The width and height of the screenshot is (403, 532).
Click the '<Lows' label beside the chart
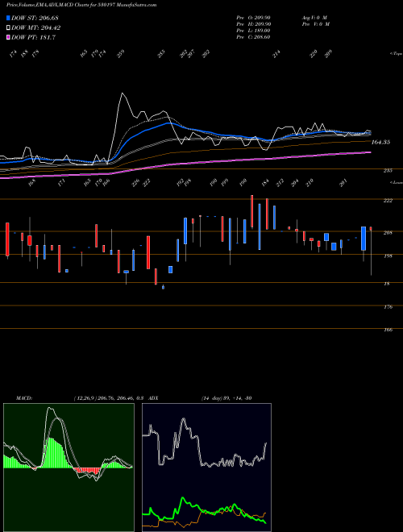pyautogui.click(x=396, y=182)
